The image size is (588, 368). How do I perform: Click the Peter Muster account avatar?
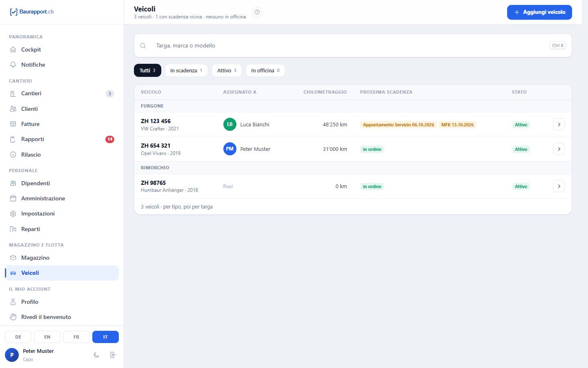12,355
